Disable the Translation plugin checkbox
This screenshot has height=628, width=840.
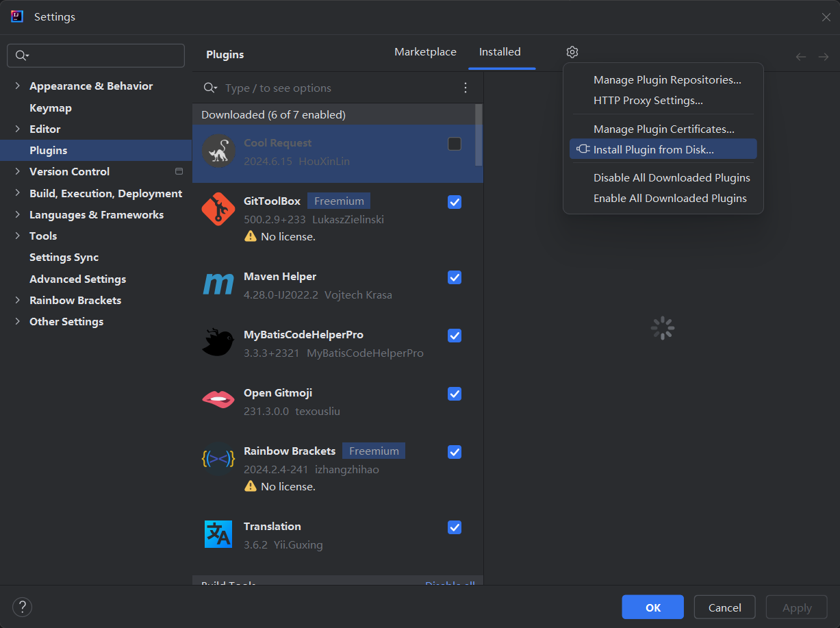point(455,527)
